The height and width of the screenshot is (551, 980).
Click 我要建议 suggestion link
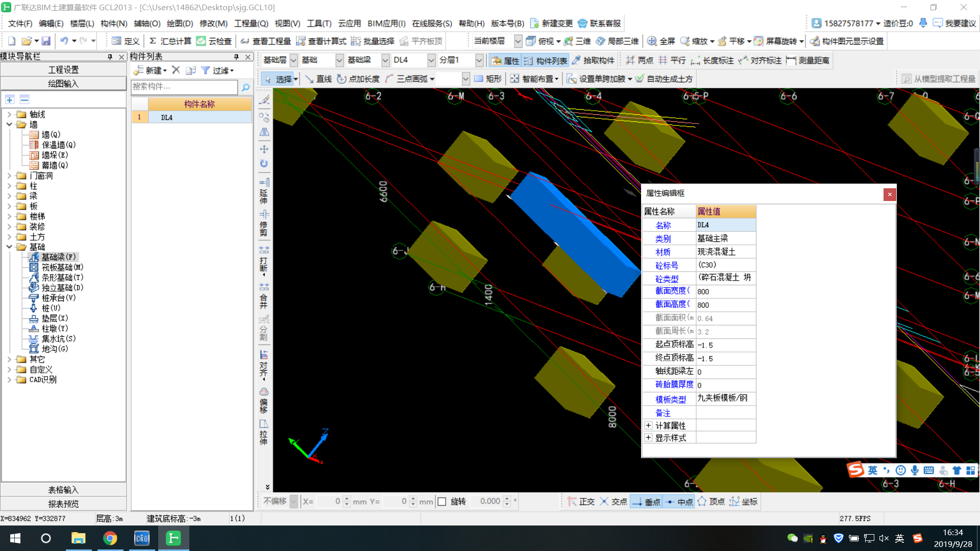point(954,23)
